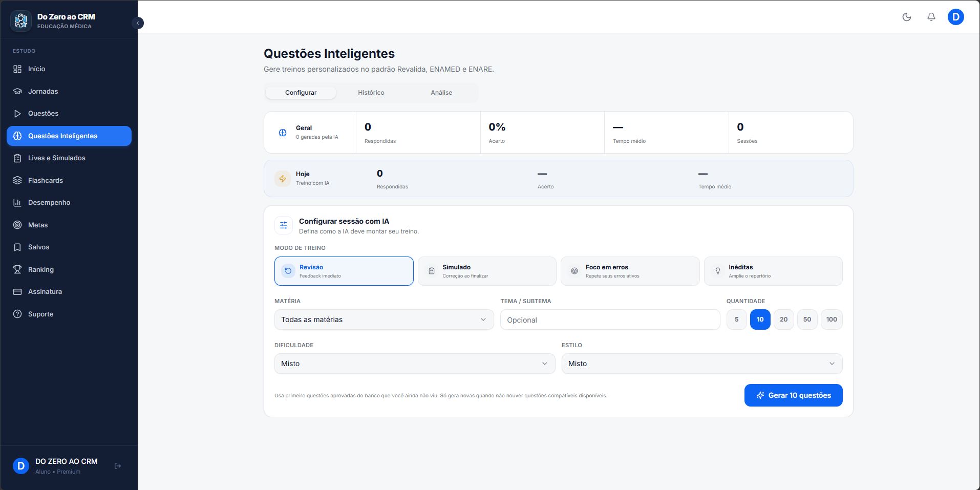This screenshot has width=980, height=490.
Task: Open notifications bell icon
Action: [931, 17]
